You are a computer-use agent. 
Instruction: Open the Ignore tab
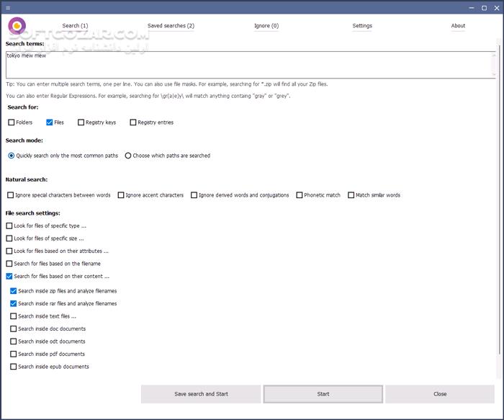[266, 26]
